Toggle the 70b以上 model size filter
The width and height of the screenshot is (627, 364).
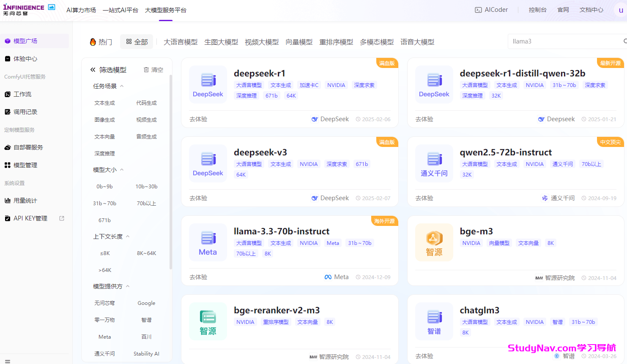click(x=146, y=204)
